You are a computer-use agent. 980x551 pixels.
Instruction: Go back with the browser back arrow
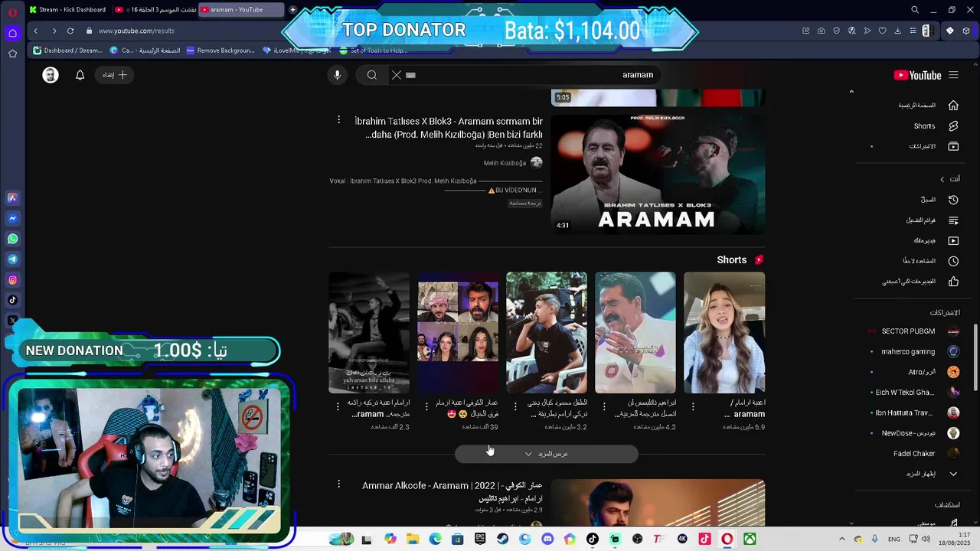point(35,31)
